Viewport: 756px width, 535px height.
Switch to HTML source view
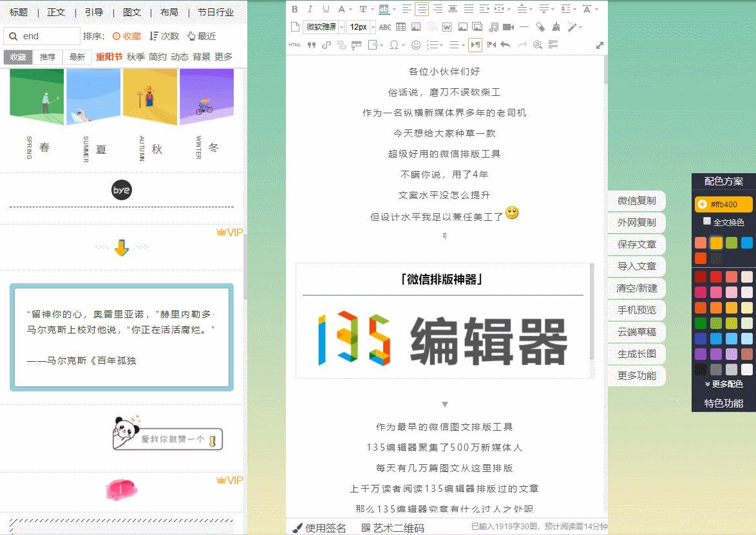(294, 45)
